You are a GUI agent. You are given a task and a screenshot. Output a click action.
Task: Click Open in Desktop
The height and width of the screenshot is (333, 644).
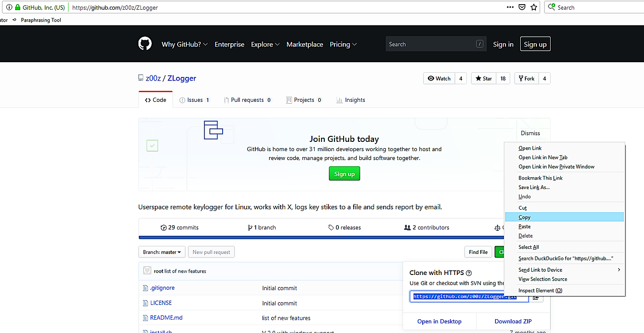[x=439, y=321]
